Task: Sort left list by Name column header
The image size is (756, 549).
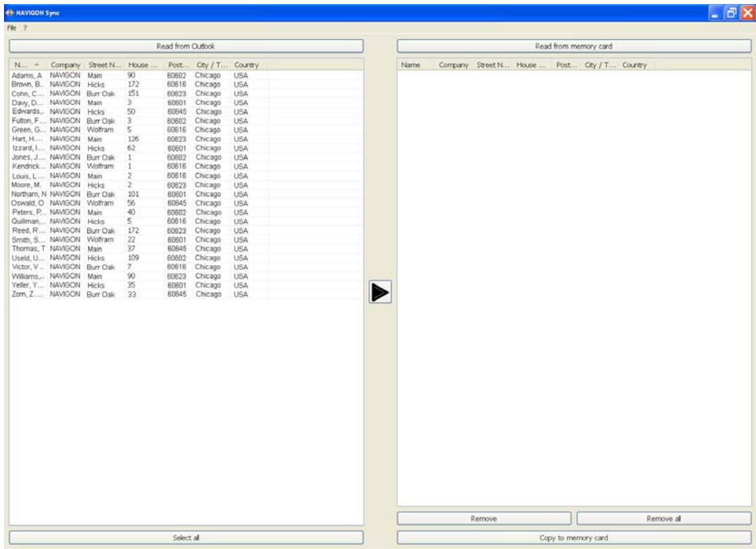Action: point(28,65)
